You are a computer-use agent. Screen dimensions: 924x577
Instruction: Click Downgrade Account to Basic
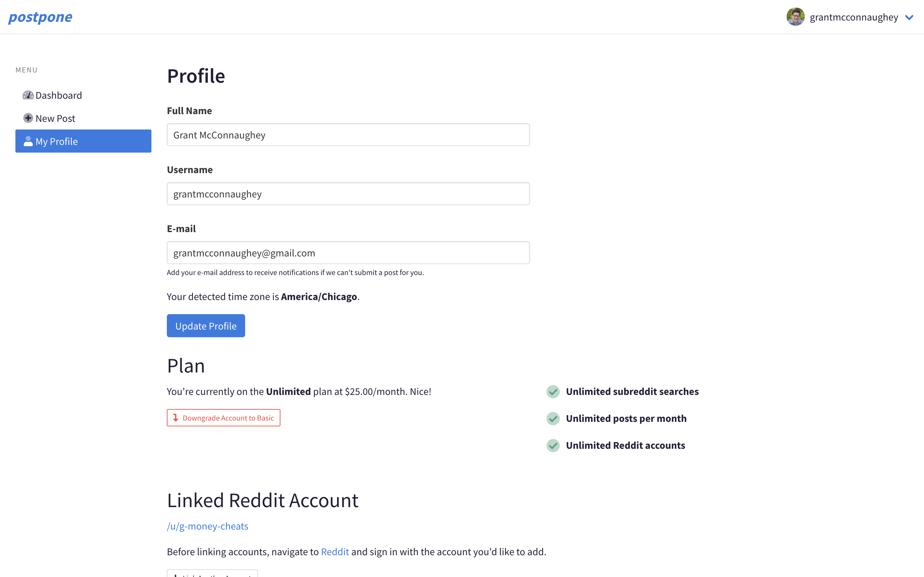223,418
